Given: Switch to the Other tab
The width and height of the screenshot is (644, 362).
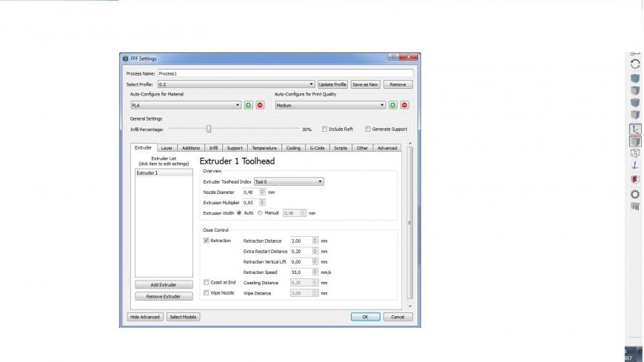Looking at the screenshot, I should click(362, 148).
